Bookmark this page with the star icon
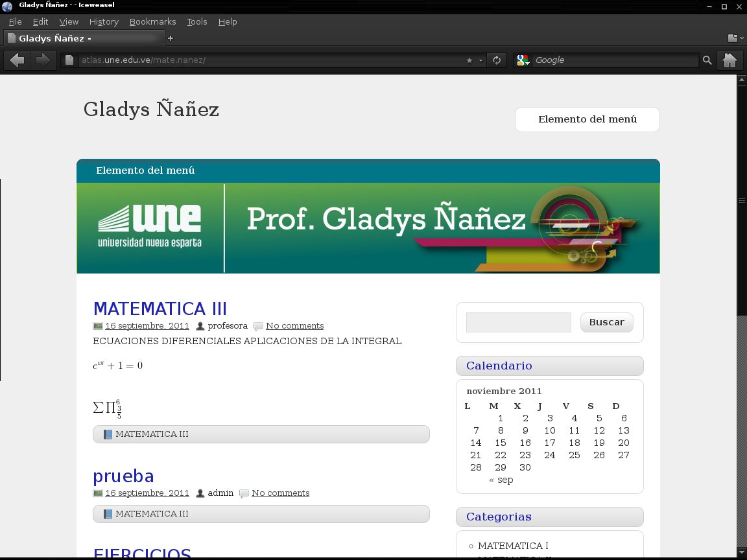 (469, 60)
